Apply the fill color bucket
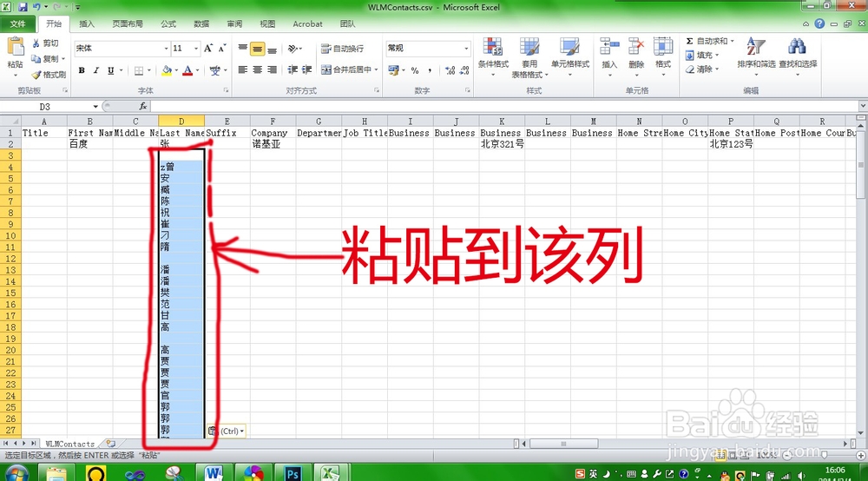Viewport: 868px width, 481px height. coord(167,70)
